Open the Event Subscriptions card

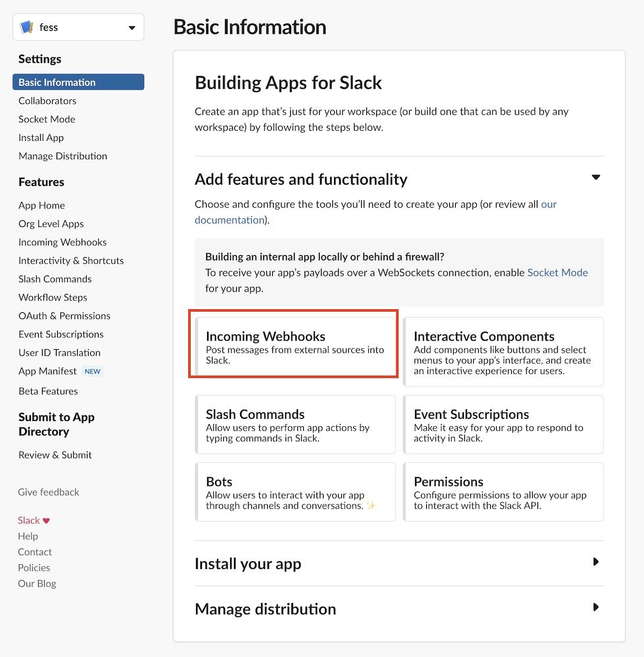(503, 424)
